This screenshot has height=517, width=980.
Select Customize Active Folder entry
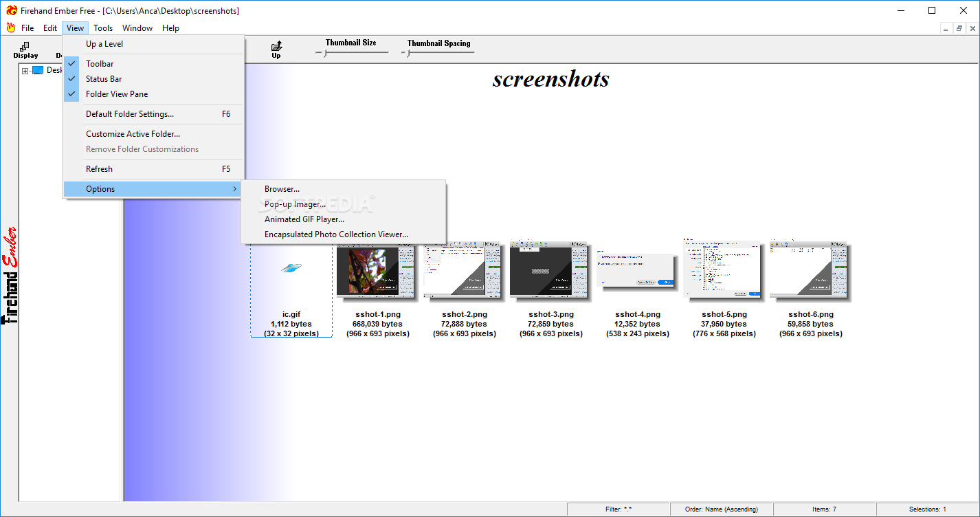click(153, 134)
